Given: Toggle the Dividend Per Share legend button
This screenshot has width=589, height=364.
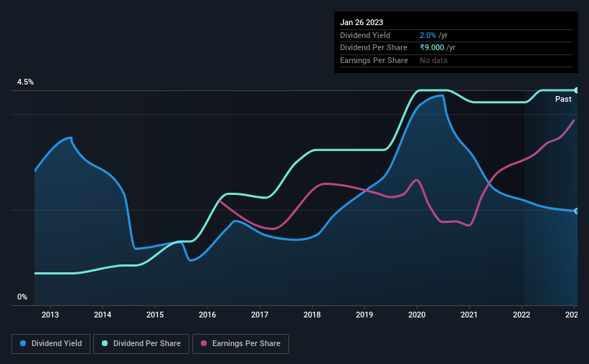Looking at the screenshot, I should click(x=141, y=344).
